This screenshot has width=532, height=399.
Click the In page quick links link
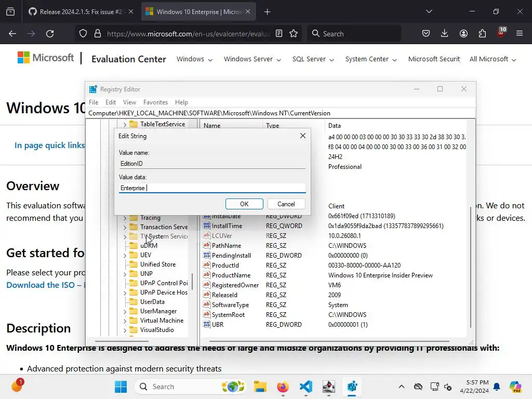(49, 145)
